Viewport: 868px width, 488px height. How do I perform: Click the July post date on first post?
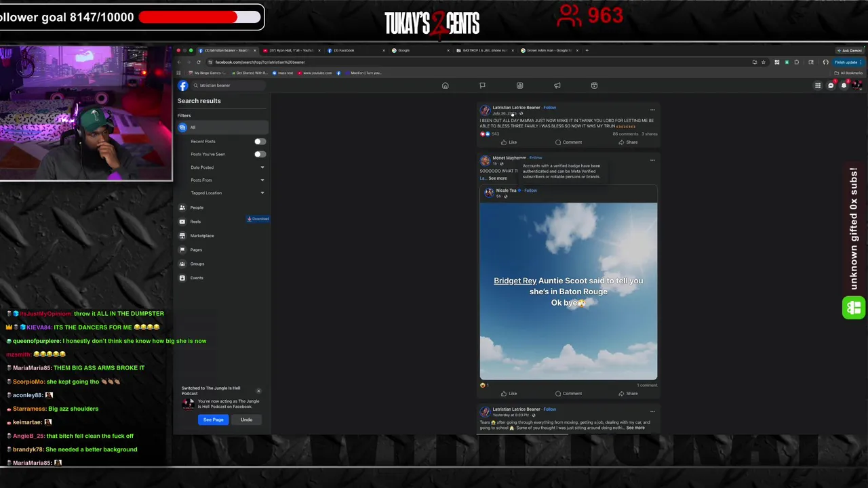(505, 113)
